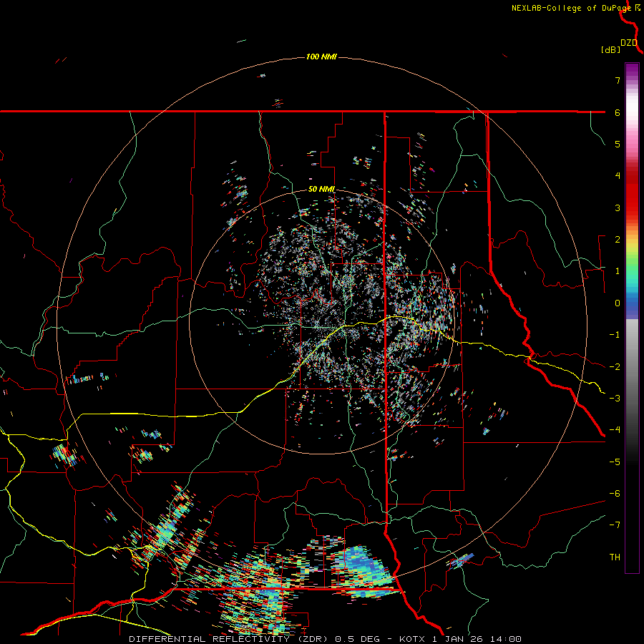Click the -5 value on the color scale
The image size is (644, 644).
615,462
